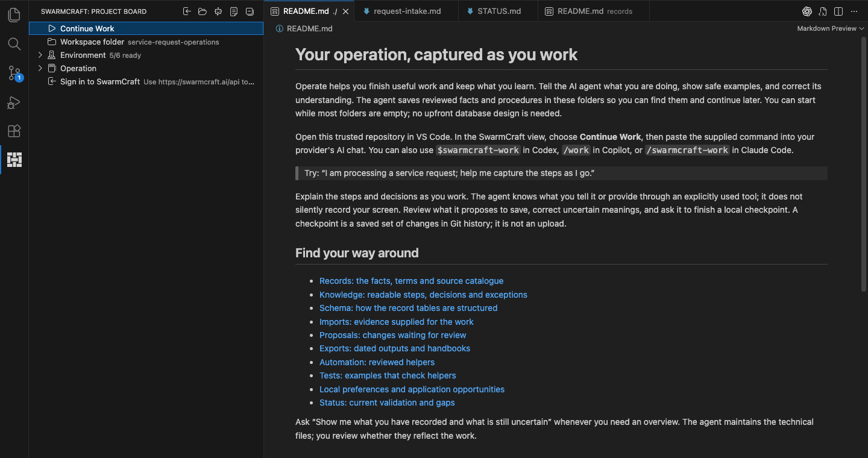Split the editor to the right
The width and height of the screenshot is (868, 458).
coord(838,11)
